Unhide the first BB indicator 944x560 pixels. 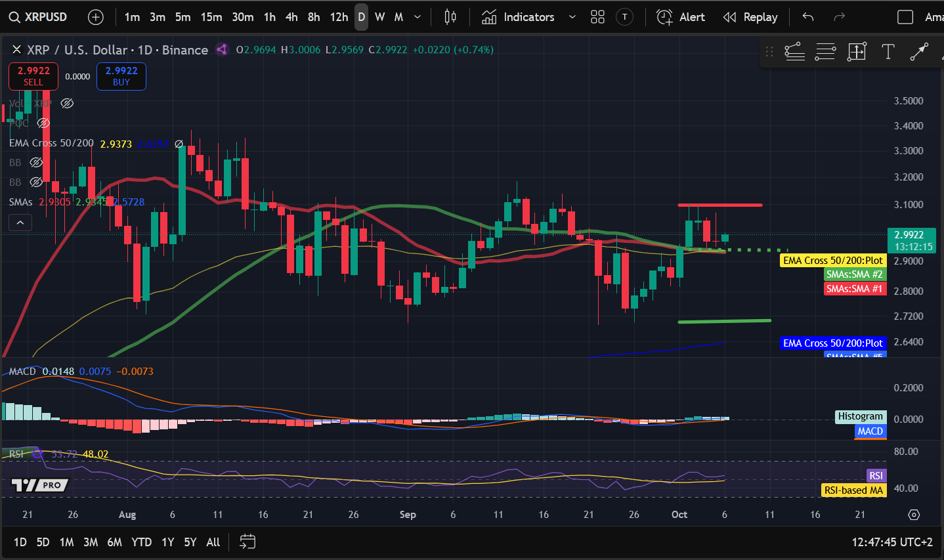(37, 162)
